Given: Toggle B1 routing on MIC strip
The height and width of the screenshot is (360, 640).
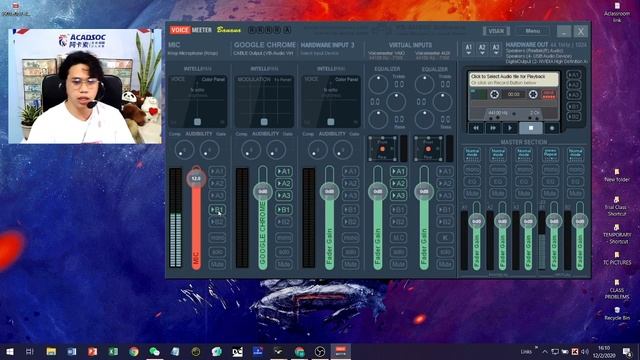Looking at the screenshot, I should tap(217, 209).
